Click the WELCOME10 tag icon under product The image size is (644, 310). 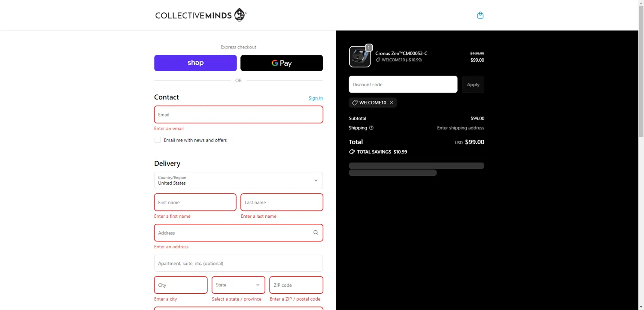coord(378,60)
